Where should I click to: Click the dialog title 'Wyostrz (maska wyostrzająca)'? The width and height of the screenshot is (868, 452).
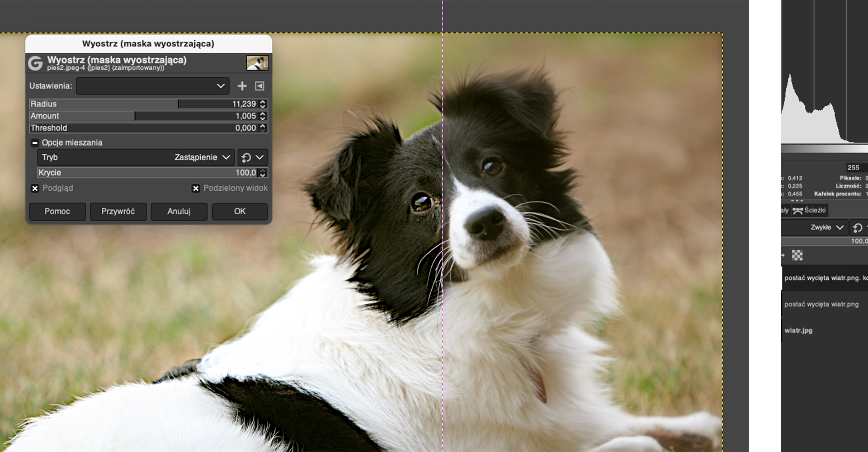point(148,44)
